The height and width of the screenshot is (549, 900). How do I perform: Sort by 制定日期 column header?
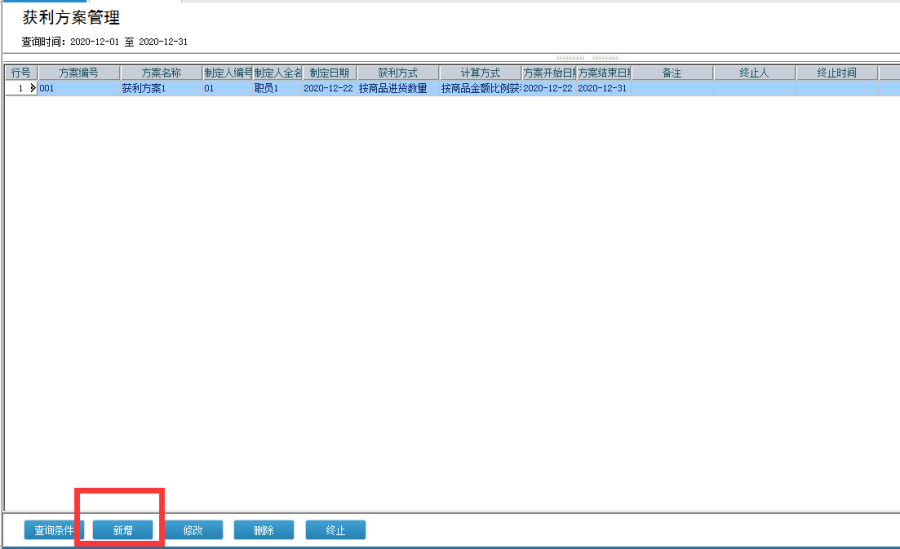328,73
